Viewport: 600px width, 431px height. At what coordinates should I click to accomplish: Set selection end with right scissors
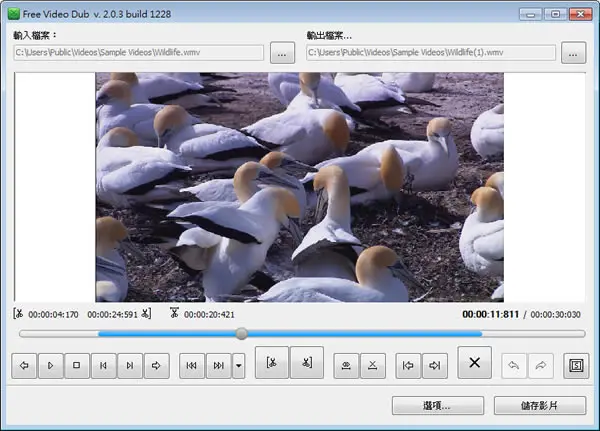pyautogui.click(x=307, y=362)
